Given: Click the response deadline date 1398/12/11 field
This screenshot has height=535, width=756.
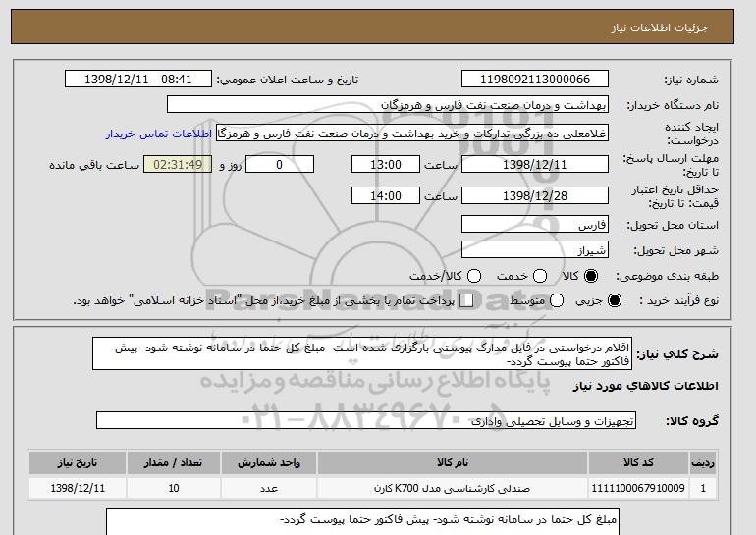Looking at the screenshot, I should [535, 164].
